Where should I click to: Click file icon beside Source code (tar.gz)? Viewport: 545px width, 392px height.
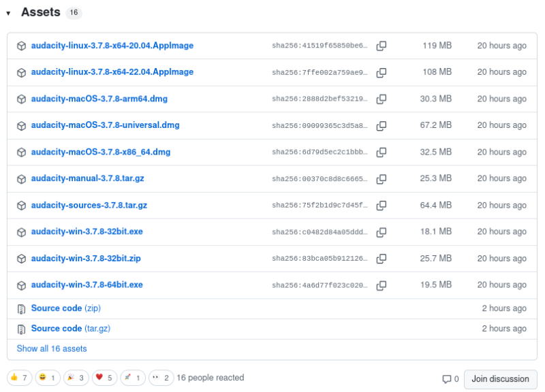[22, 329]
